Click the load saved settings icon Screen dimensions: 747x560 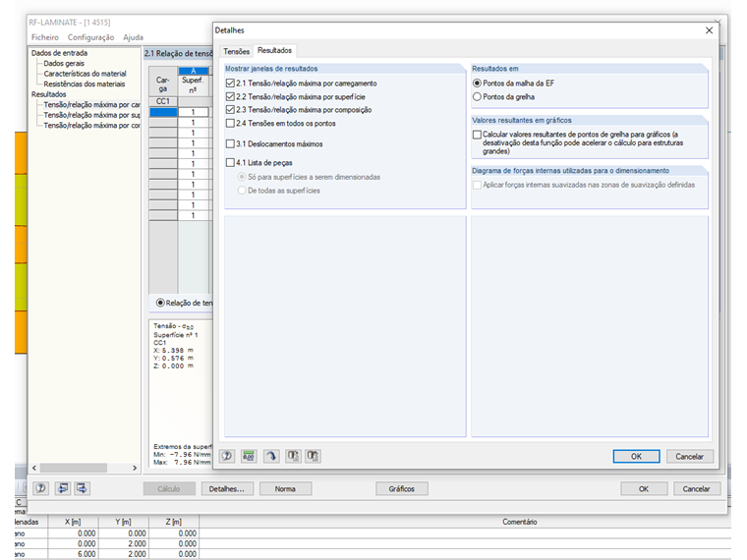293,456
